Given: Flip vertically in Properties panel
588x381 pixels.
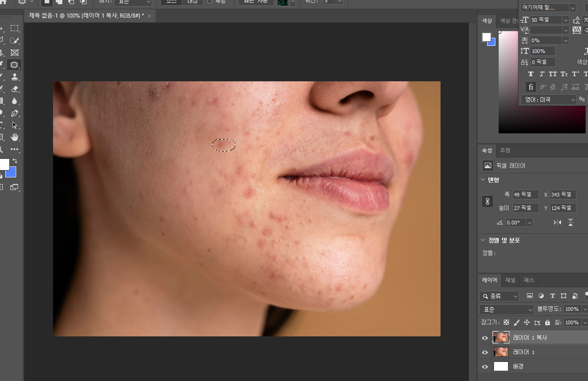Looking at the screenshot, I should coord(570,223).
